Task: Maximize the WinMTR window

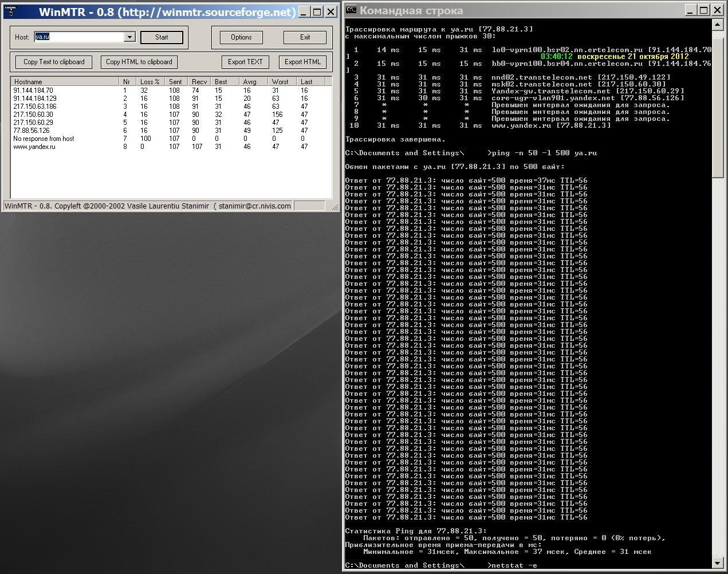Action: pos(317,11)
